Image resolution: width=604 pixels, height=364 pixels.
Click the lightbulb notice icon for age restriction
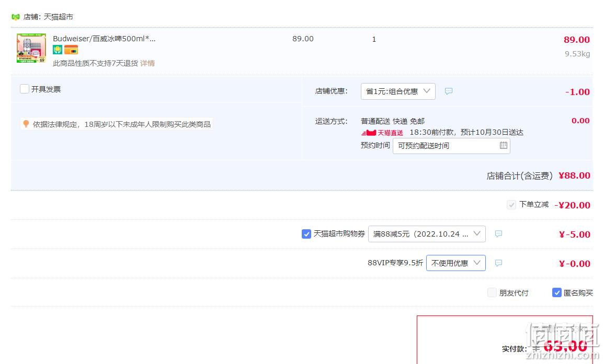click(x=26, y=124)
